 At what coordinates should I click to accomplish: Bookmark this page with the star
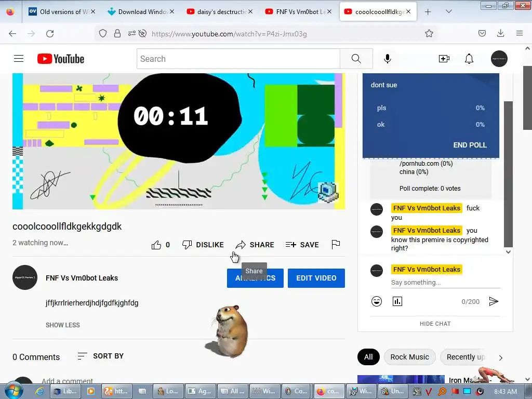(429, 34)
